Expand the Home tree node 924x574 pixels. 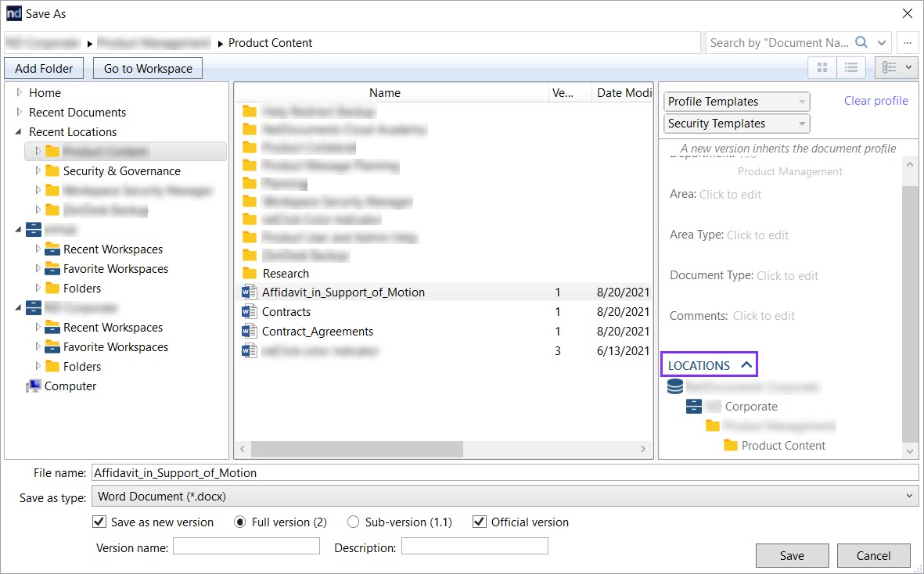20,92
